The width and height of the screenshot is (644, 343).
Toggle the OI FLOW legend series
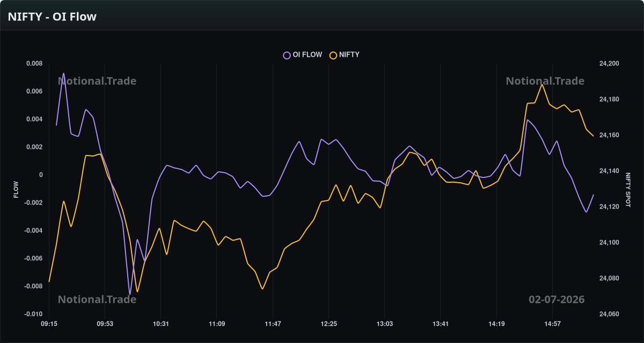tap(303, 55)
